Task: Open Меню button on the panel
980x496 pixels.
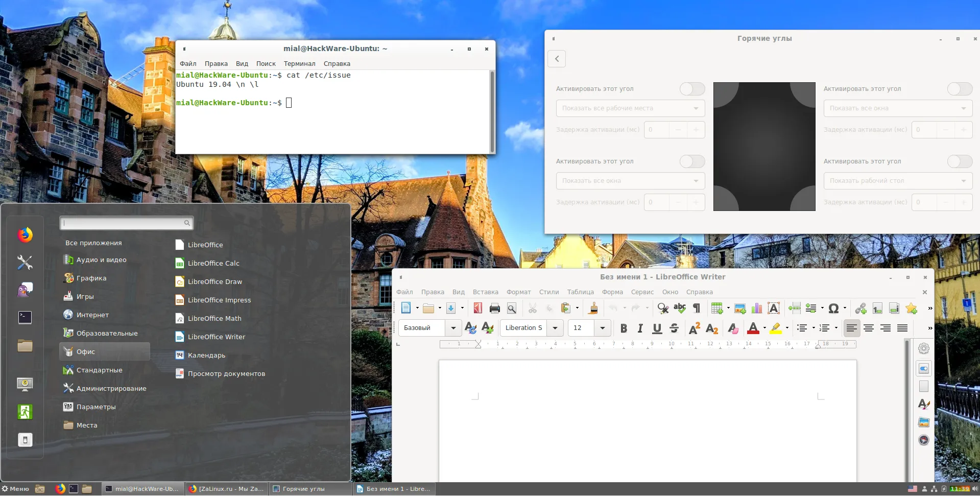Action: pyautogui.click(x=15, y=489)
